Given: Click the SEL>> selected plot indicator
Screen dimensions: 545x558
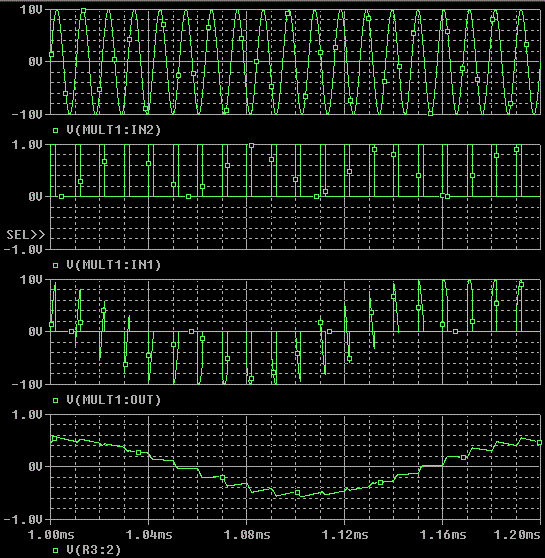Looking at the screenshot, I should [26, 235].
